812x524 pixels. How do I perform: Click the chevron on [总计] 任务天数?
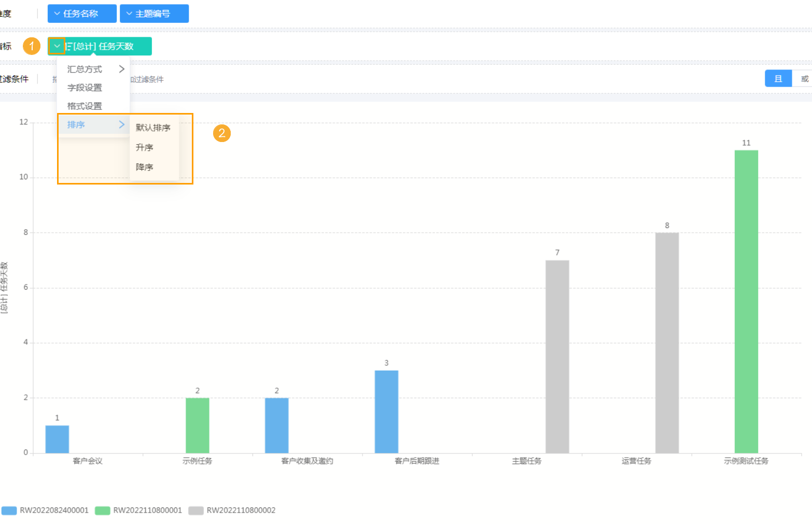[57, 46]
